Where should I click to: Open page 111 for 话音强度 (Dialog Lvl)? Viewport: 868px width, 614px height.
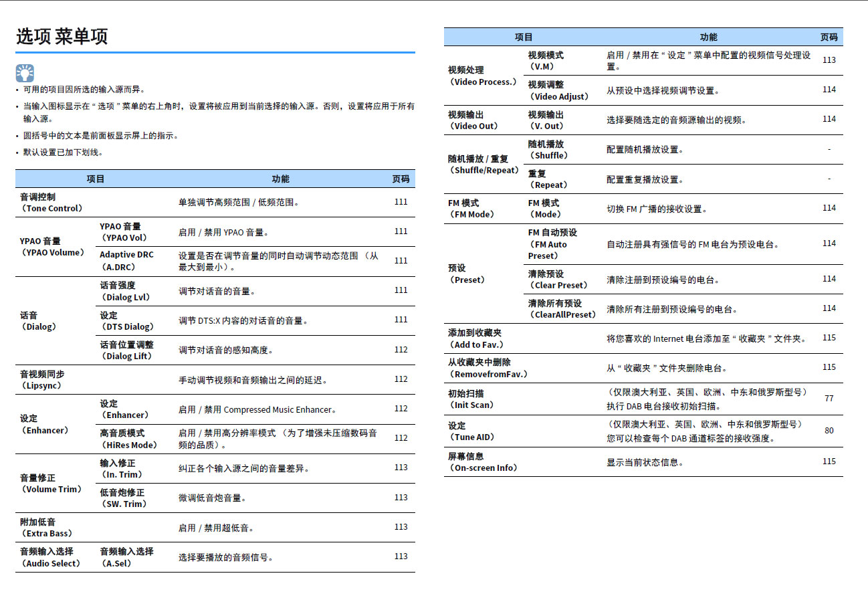[x=401, y=290]
